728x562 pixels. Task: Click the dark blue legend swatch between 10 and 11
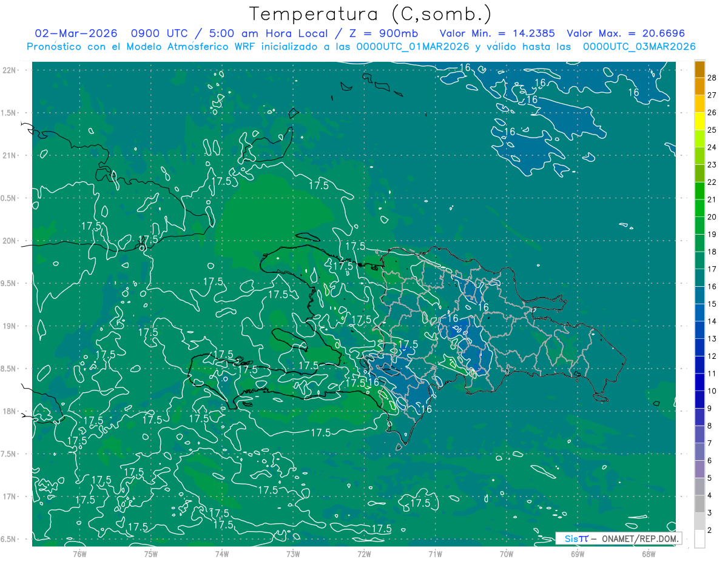pyautogui.click(x=699, y=383)
